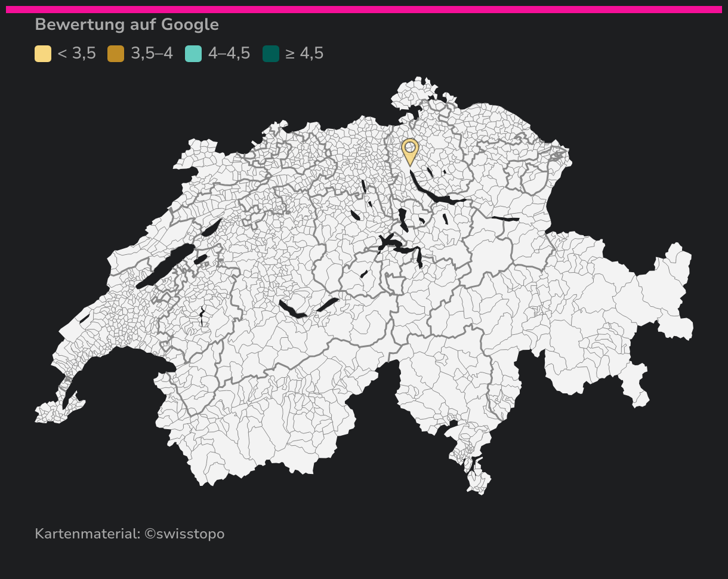
Task: Select the turquoise '4–4,5' legend swatch
Action: point(193,54)
